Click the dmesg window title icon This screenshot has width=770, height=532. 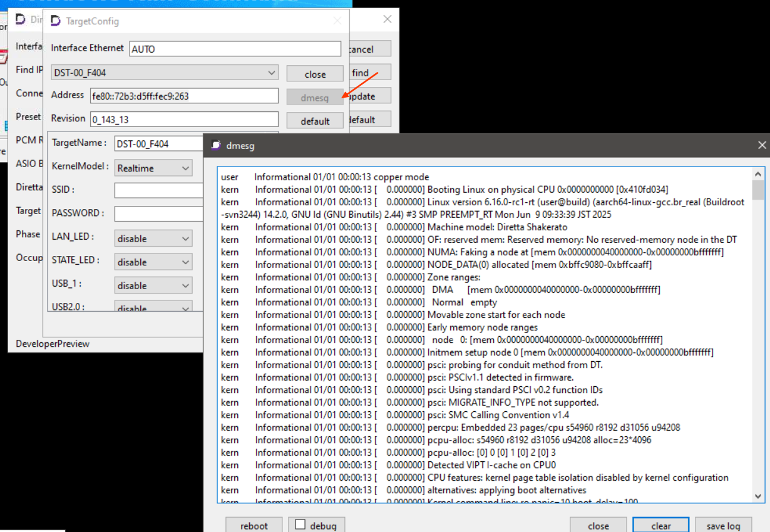pyautogui.click(x=216, y=145)
